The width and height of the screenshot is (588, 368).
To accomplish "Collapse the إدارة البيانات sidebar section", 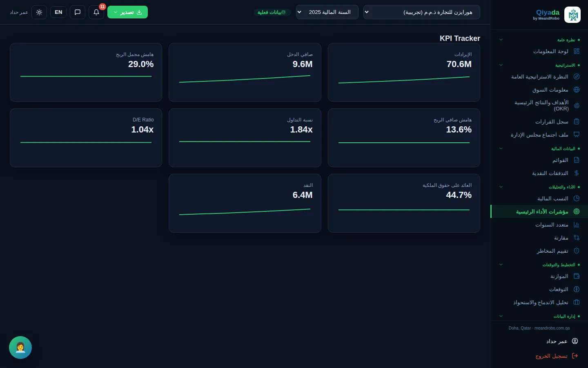I will point(501,316).
